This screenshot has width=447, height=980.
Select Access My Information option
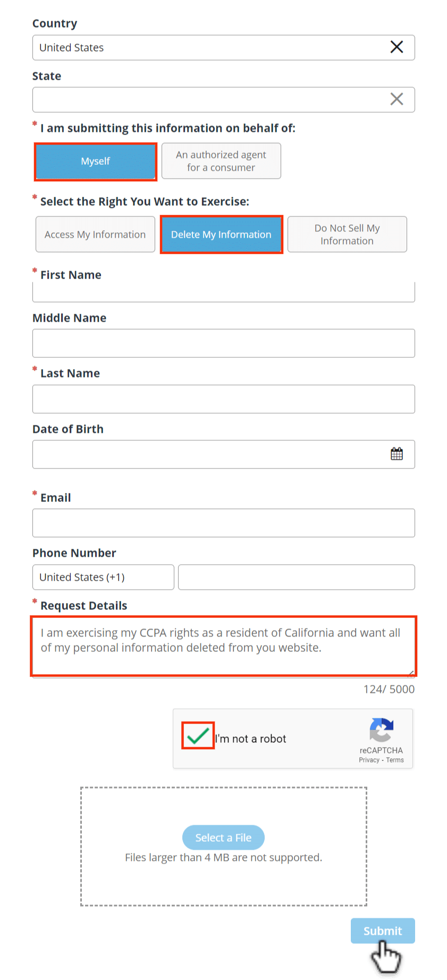pos(95,234)
